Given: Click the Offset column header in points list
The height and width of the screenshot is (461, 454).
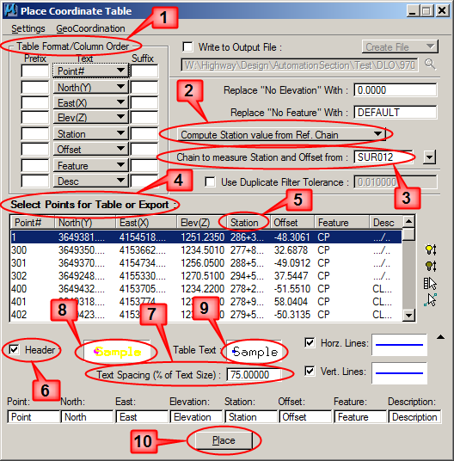Looking at the screenshot, I should (x=292, y=222).
